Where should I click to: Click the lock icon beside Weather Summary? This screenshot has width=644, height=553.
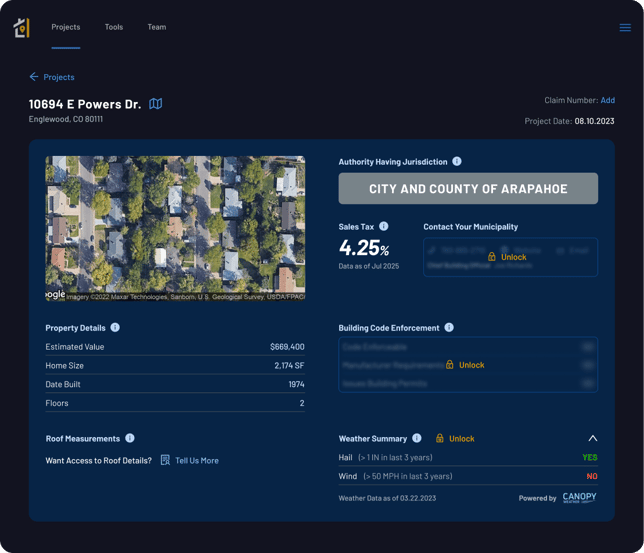point(439,438)
